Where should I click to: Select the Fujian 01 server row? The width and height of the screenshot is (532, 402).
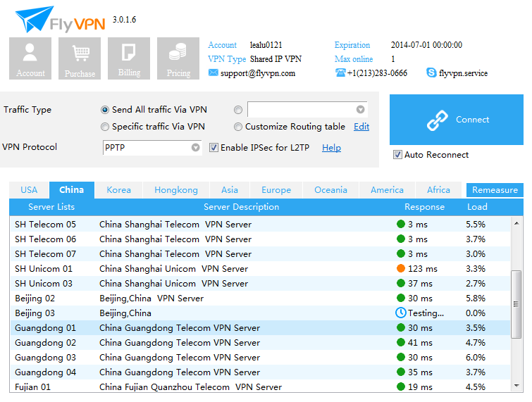260,387
